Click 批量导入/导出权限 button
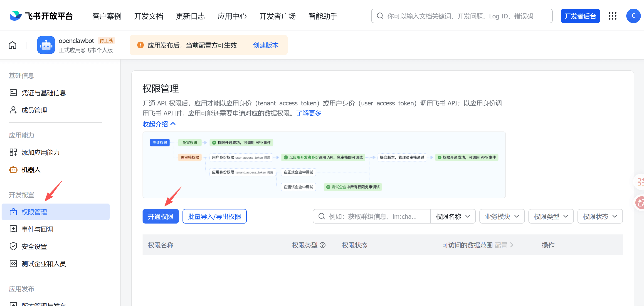Screen dimensions: 644x306 (214, 216)
